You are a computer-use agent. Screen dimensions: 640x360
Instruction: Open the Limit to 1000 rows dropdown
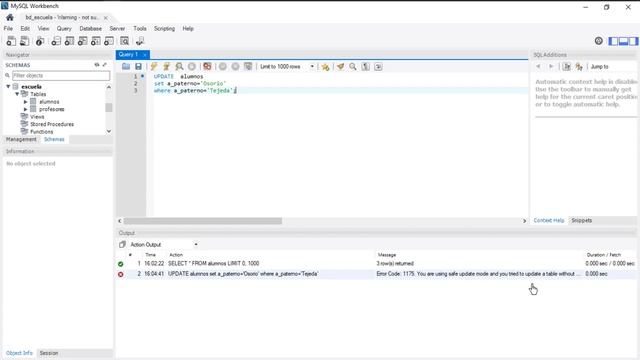(287, 67)
